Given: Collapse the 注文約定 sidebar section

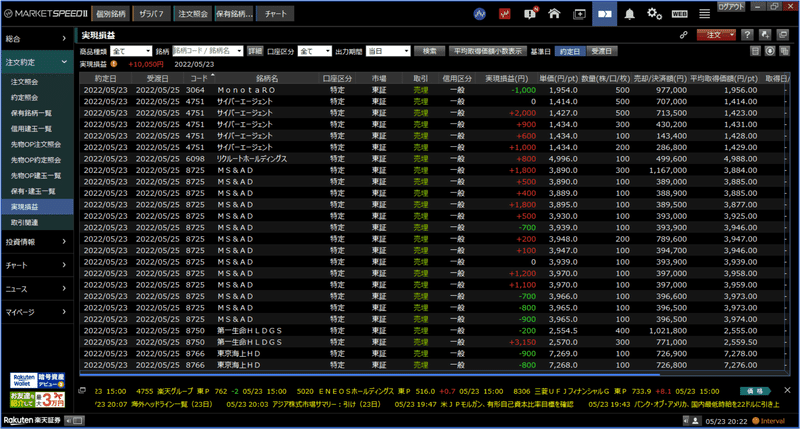Looking at the screenshot, I should [x=36, y=62].
